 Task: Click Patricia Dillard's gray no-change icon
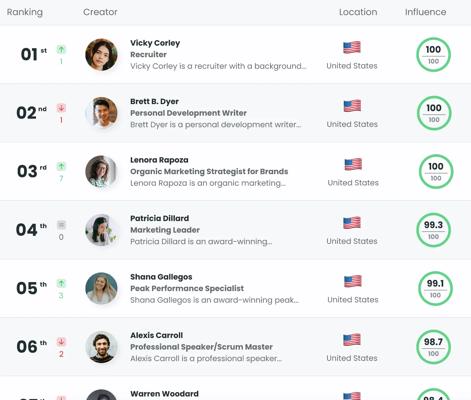point(61,225)
